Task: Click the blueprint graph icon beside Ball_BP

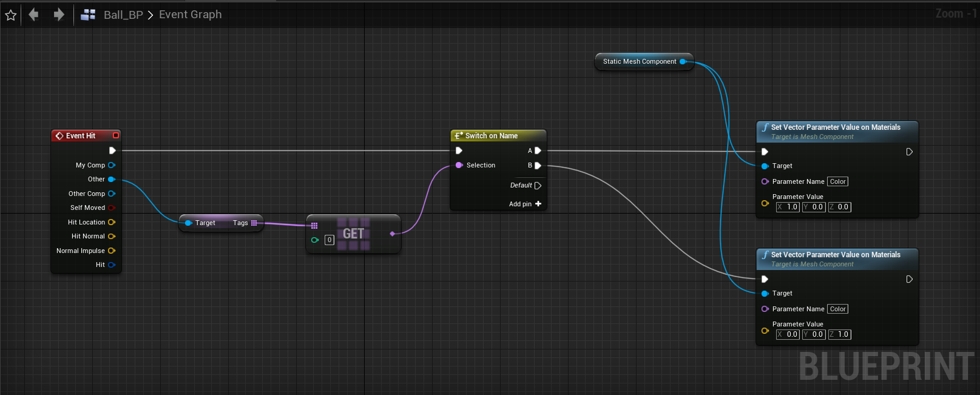Action: coord(88,15)
